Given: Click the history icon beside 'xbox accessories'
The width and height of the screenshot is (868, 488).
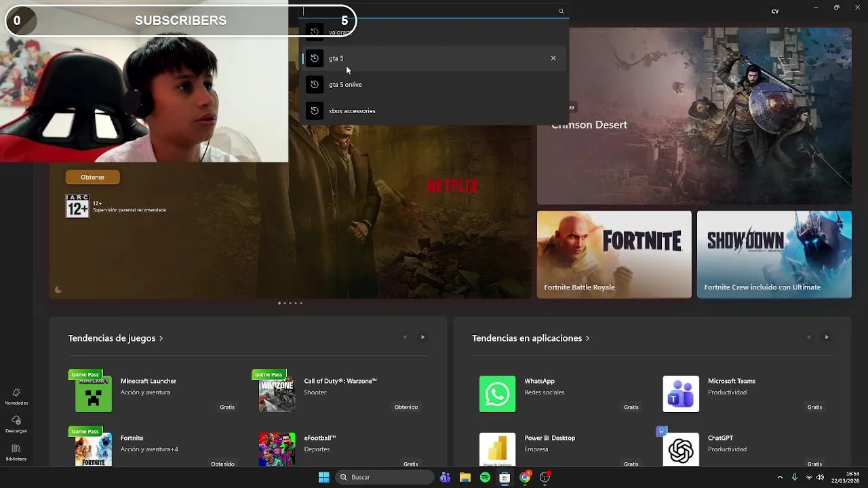Looking at the screenshot, I should [x=315, y=110].
